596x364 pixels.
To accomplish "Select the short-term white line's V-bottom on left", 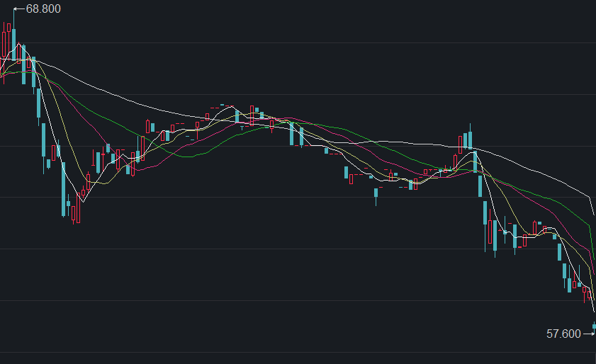I will [x=82, y=203].
